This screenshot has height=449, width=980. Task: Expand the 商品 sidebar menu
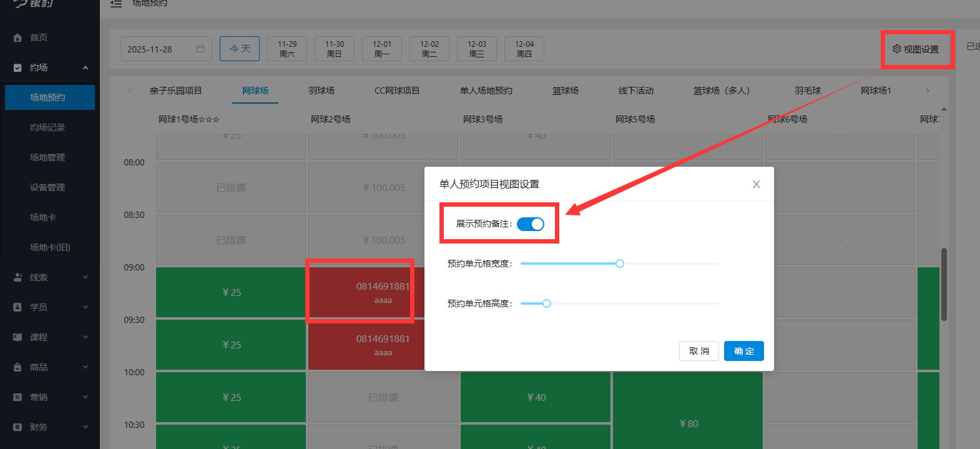coord(86,367)
